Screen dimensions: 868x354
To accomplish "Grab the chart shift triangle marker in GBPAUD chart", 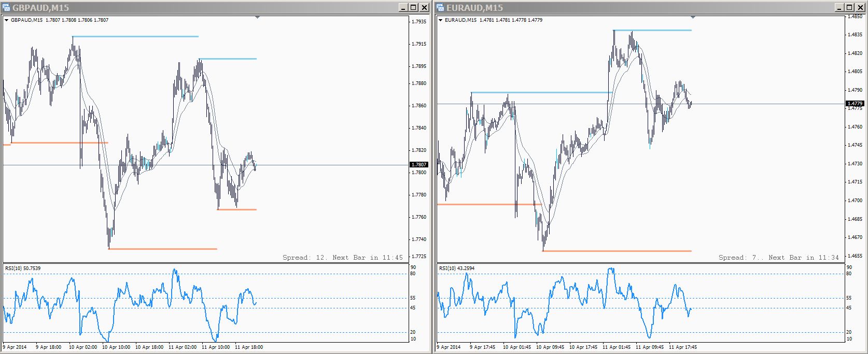I will [257, 17].
